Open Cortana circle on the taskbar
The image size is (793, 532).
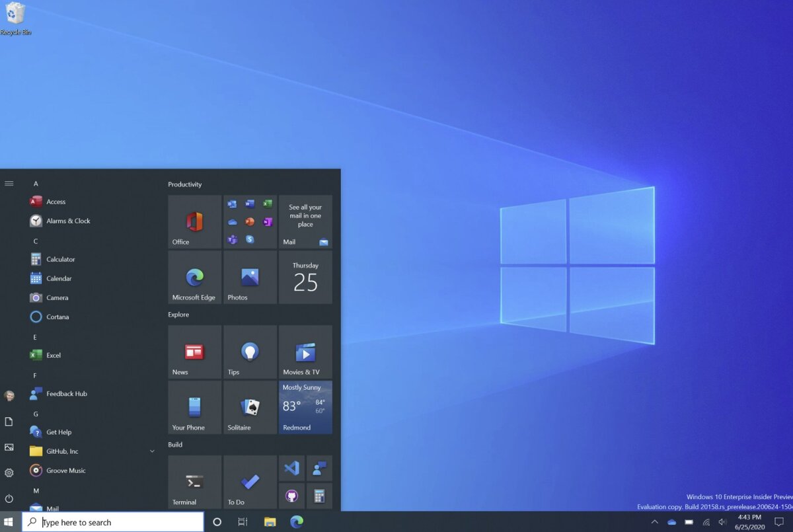[217, 522]
